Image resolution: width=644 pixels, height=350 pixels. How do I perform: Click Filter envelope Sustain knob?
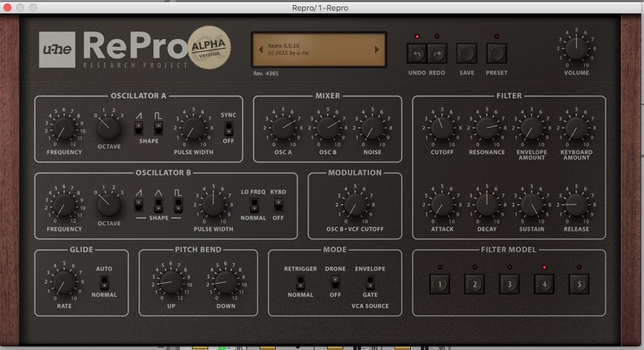[532, 204]
